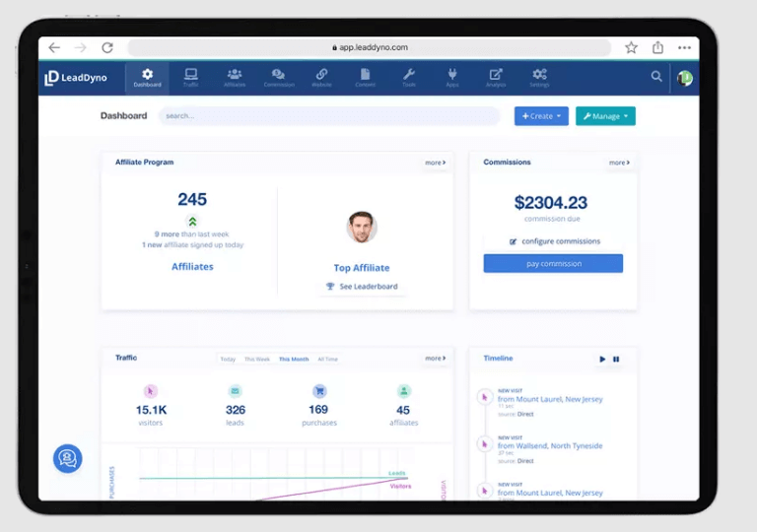Open Traffic panel more link
757x532 pixels.
coord(435,359)
